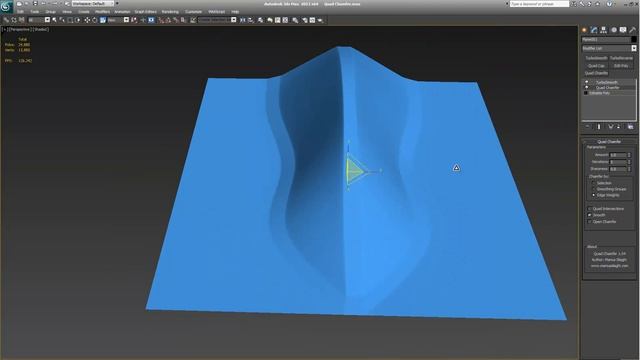This screenshot has width=640, height=360.
Task: Click the Amount spinner arrows
Action: pos(629,155)
